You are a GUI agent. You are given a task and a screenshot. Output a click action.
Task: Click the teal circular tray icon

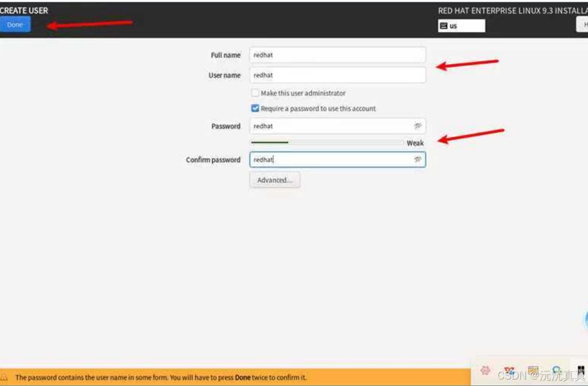point(556,371)
